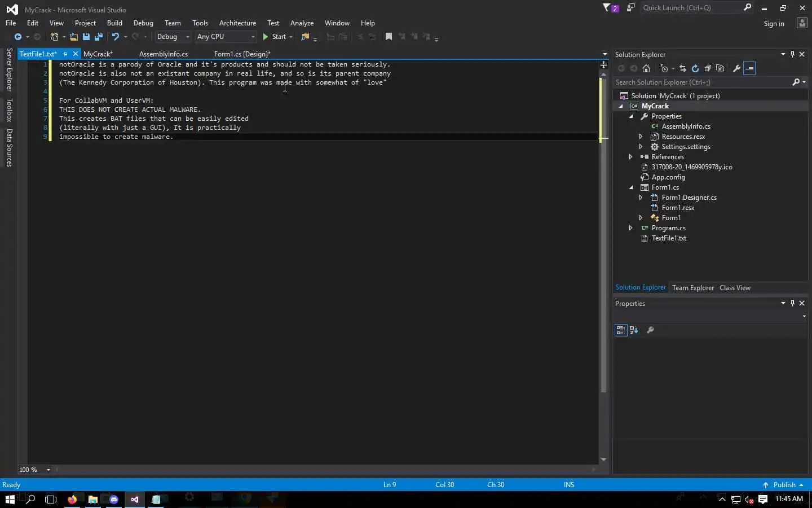Refresh Solution Explorer with the refresh icon
This screenshot has width=812, height=508.
[x=695, y=68]
